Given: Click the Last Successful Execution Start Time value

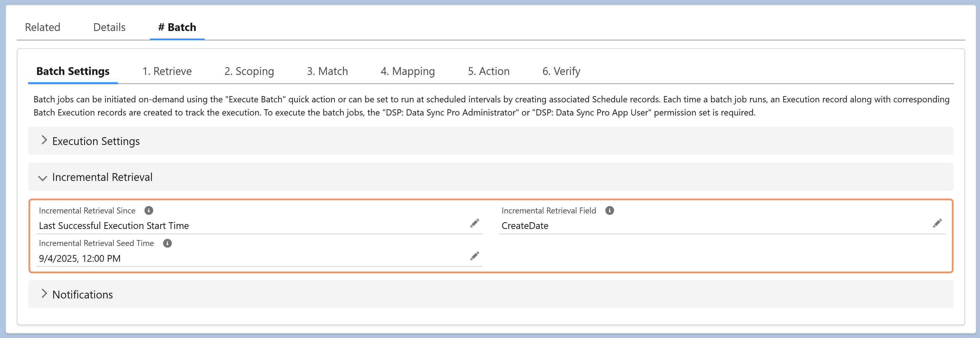Looking at the screenshot, I should coord(114,226).
